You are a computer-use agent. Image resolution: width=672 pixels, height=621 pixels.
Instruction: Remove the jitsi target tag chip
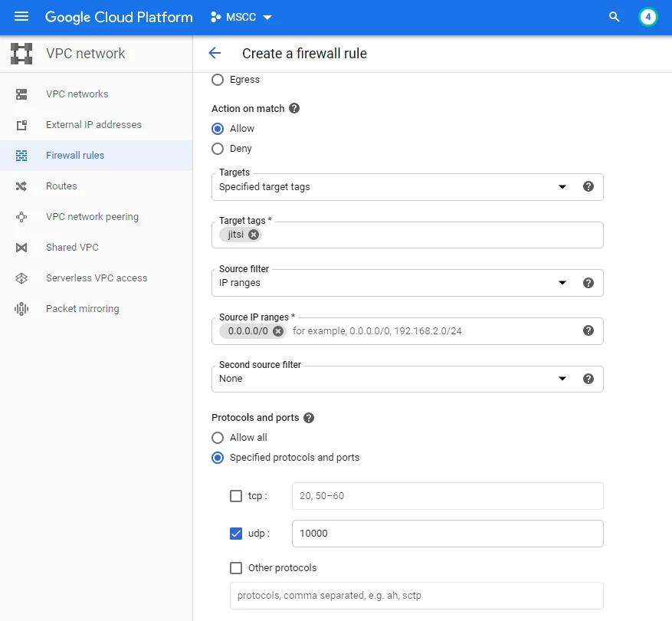pyautogui.click(x=254, y=235)
